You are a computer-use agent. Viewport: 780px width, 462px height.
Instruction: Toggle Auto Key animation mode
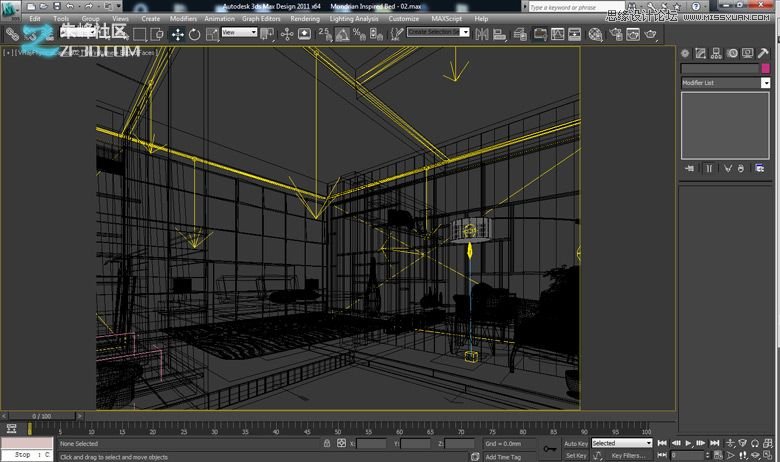575,443
